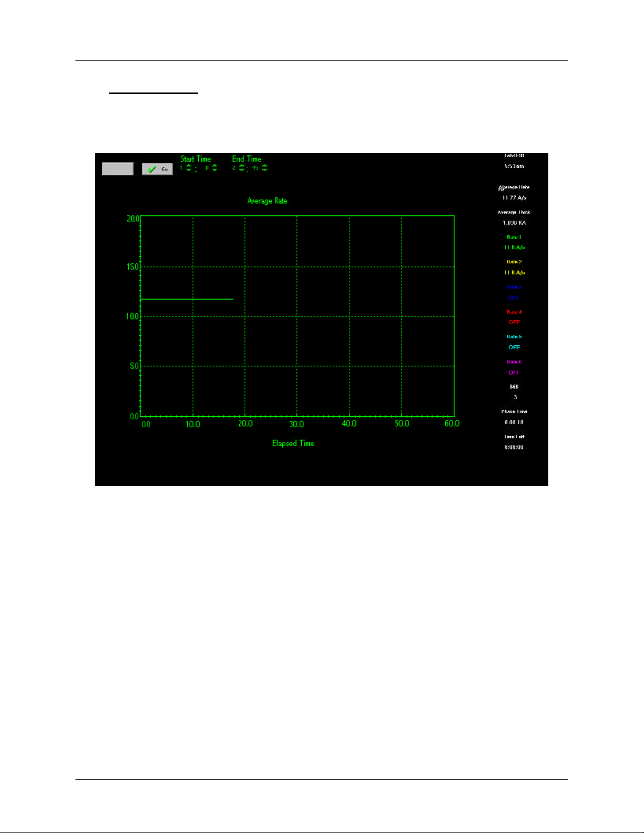Screen dimensions: 644x833
Task: Click the 5:53am clock readout
Action: [x=514, y=166]
